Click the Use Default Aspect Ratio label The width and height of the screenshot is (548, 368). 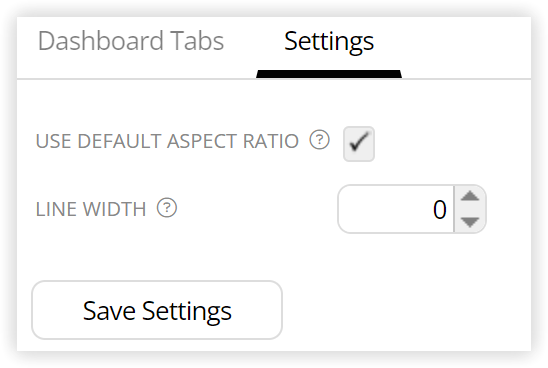(x=167, y=141)
